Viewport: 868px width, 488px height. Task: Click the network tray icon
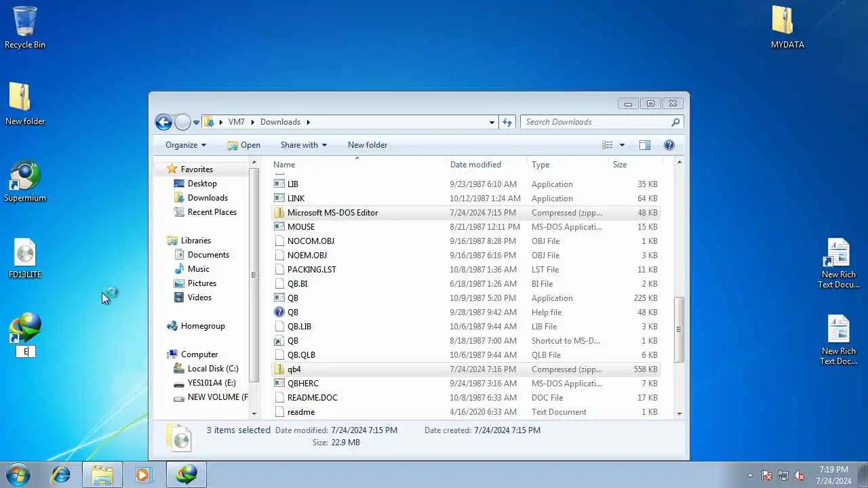[783, 475]
